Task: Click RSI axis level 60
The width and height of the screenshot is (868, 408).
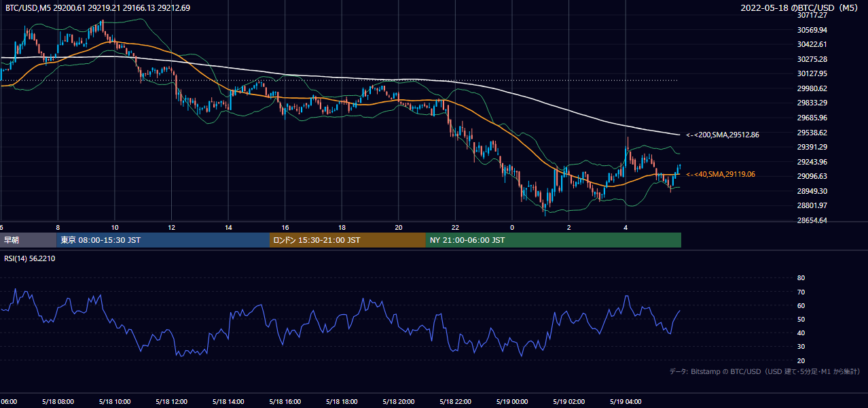Action: coord(801,305)
